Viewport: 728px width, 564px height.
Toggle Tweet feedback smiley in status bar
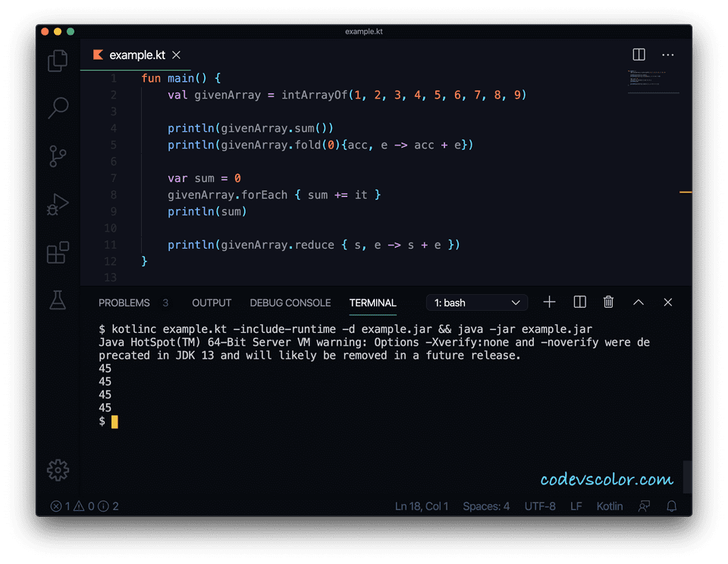tap(642, 506)
